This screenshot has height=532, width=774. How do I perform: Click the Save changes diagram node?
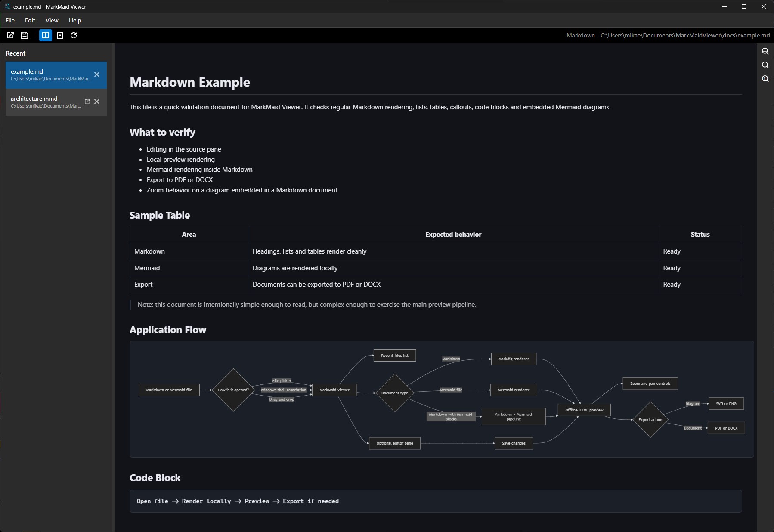click(514, 443)
